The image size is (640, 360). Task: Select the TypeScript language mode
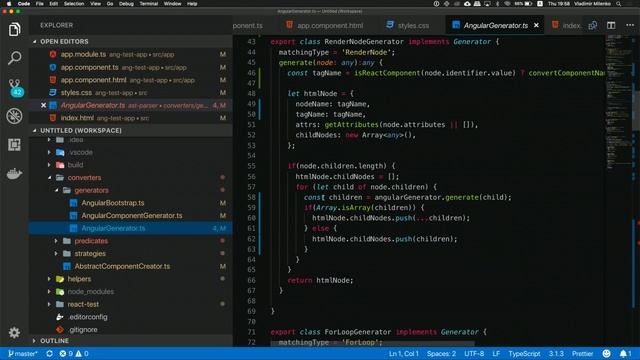[x=524, y=353]
